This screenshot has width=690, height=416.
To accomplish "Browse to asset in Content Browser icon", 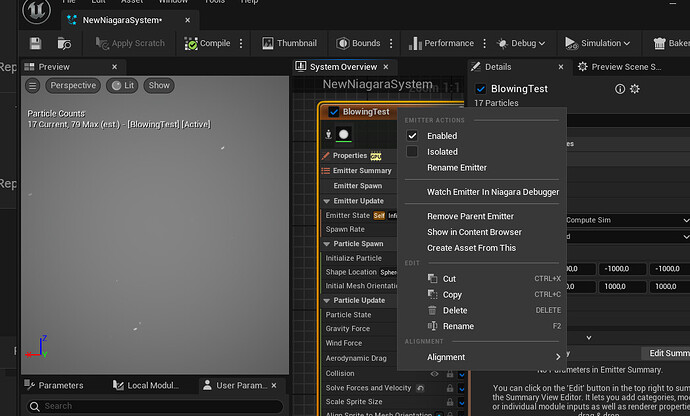I will 64,43.
